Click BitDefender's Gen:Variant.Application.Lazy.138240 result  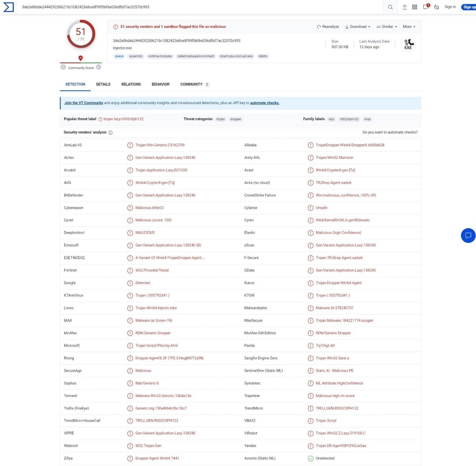[165, 195]
